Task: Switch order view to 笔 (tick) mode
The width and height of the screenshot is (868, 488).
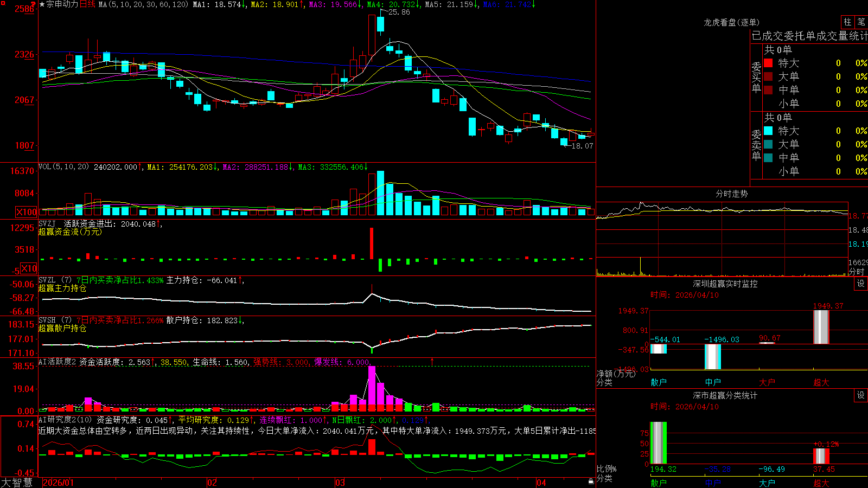Action: pos(861,22)
